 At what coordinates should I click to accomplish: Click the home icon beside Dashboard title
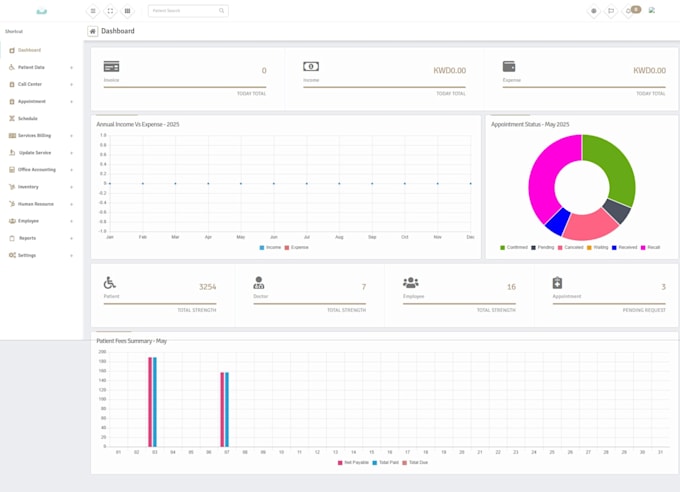(x=93, y=31)
